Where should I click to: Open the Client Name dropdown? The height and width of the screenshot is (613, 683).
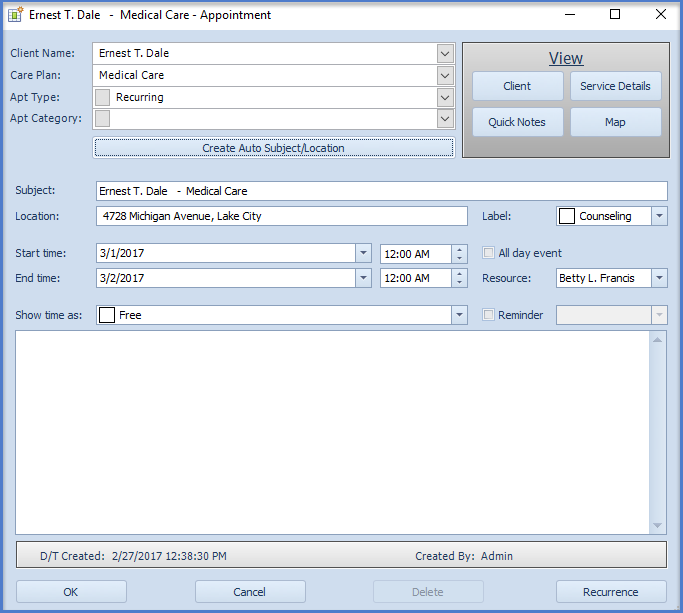(445, 53)
